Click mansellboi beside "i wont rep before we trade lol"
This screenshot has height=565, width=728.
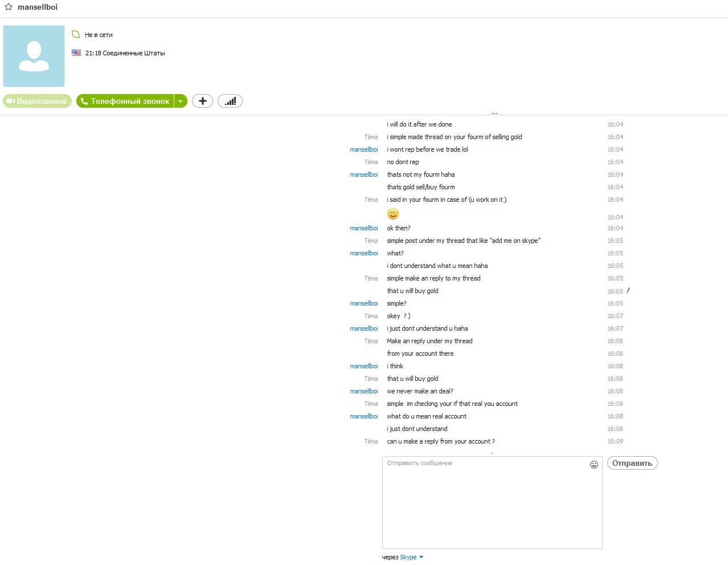(364, 149)
